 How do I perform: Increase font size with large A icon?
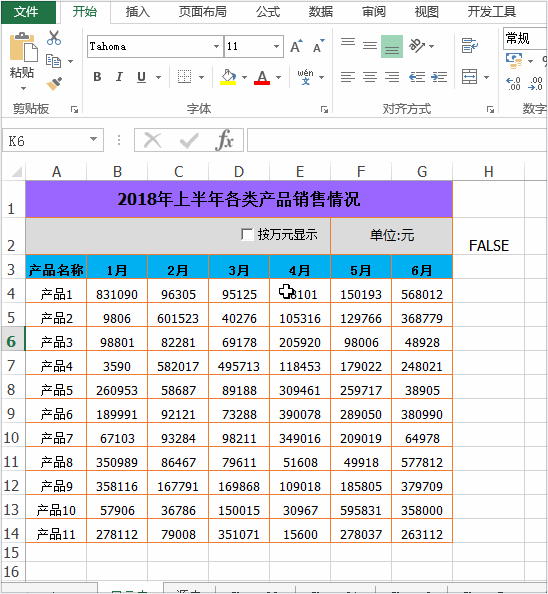[297, 46]
